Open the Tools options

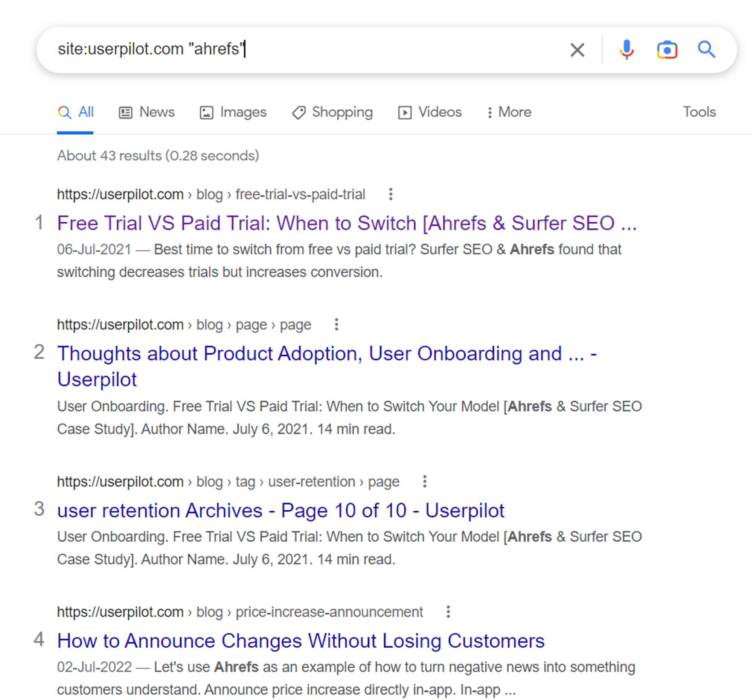[699, 112]
